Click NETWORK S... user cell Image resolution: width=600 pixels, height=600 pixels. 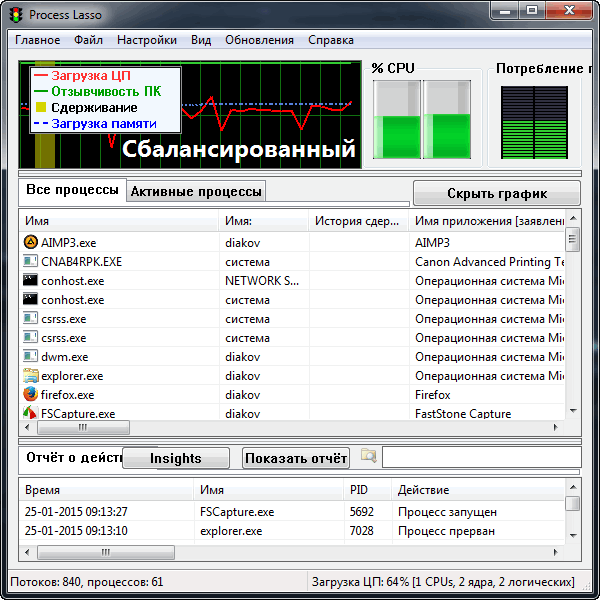point(262,281)
